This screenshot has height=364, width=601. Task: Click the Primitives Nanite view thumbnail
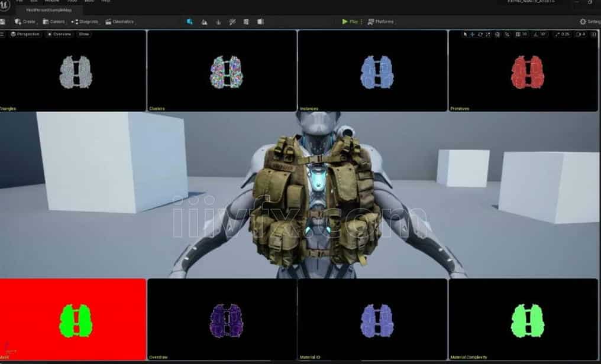coord(523,71)
